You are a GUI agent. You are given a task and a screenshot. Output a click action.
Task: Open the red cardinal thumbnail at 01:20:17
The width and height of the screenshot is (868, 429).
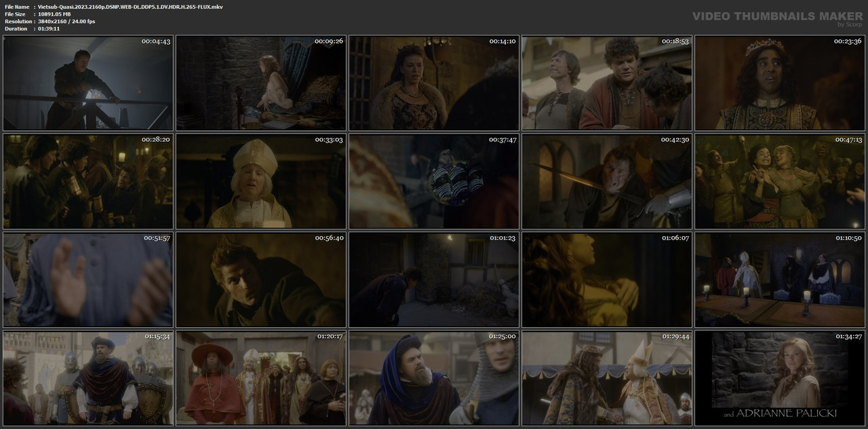coord(261,378)
